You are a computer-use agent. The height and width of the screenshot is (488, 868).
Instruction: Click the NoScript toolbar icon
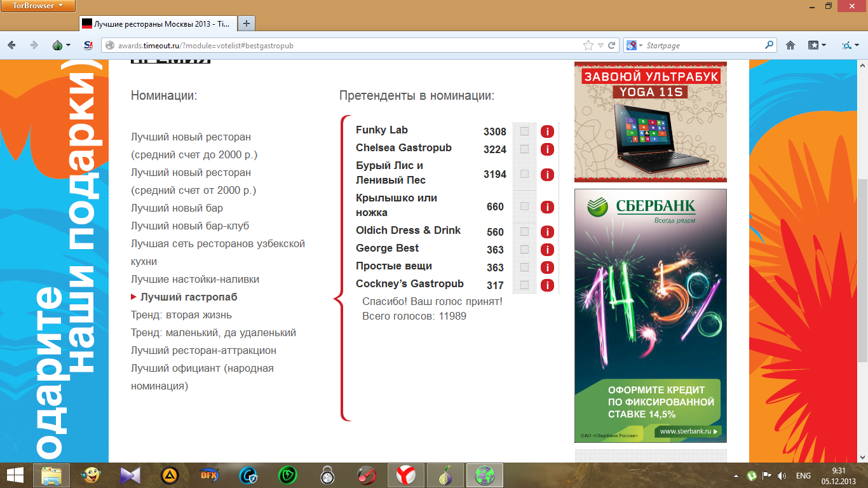pyautogui.click(x=89, y=45)
